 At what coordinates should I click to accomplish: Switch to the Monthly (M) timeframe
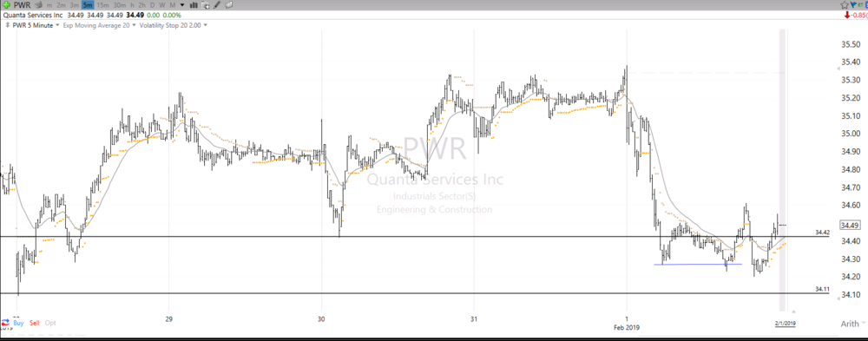173,5
